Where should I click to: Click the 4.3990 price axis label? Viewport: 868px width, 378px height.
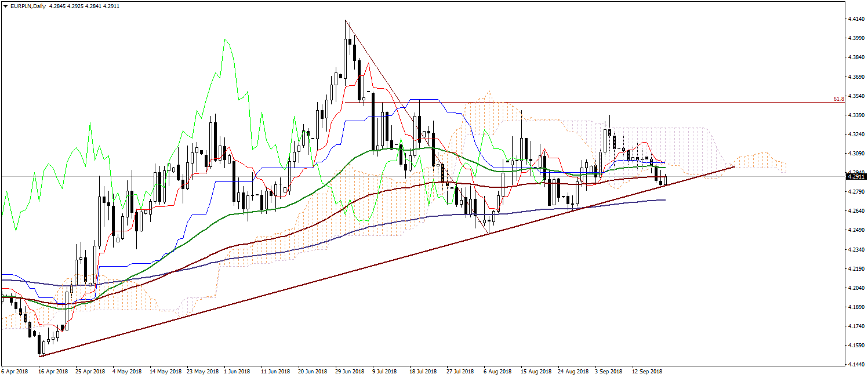tap(856, 38)
